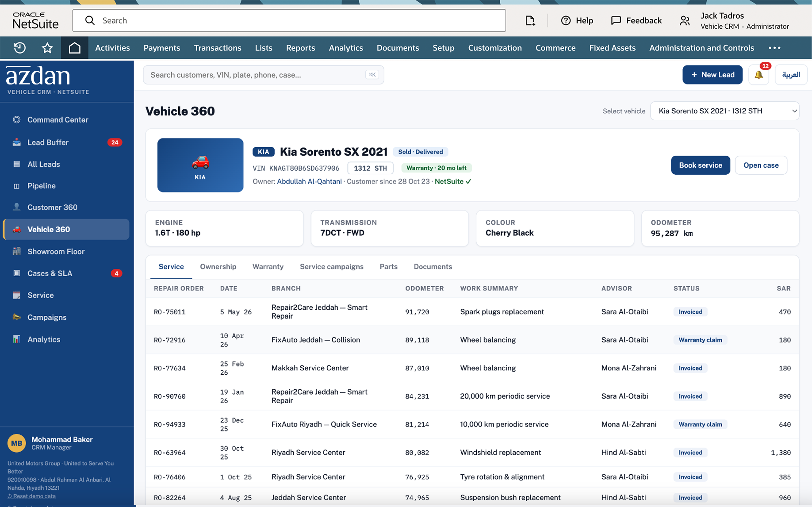Open the Administration and Controls menu
Screen dimensions: 812x507
tap(702, 48)
